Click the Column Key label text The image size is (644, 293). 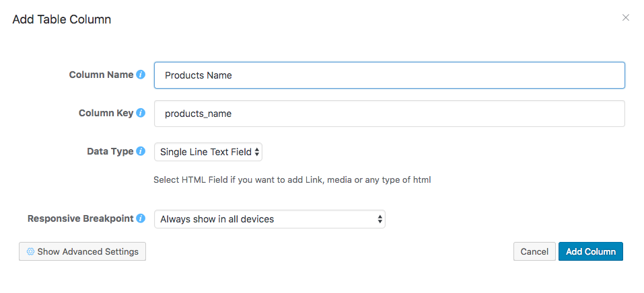click(x=106, y=113)
